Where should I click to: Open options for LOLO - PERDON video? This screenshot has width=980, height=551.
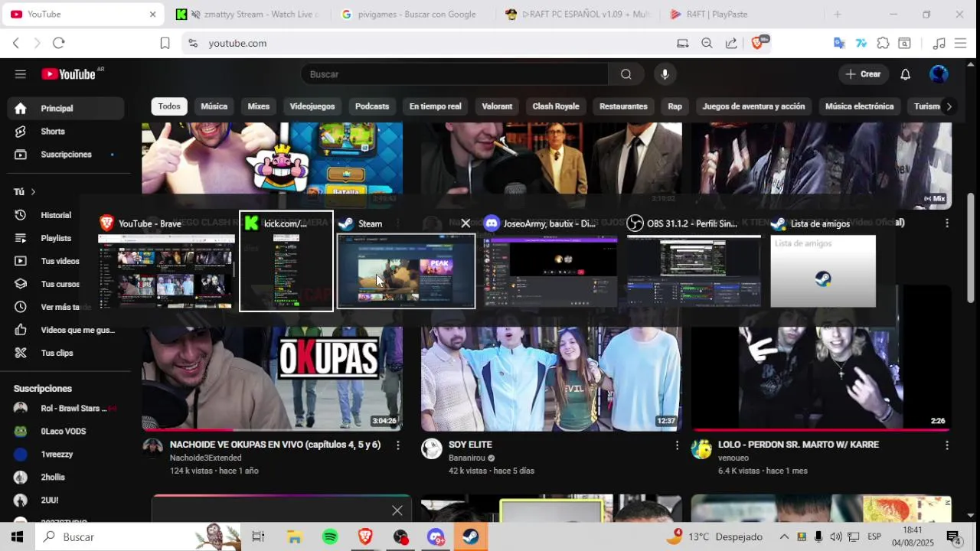(x=947, y=445)
